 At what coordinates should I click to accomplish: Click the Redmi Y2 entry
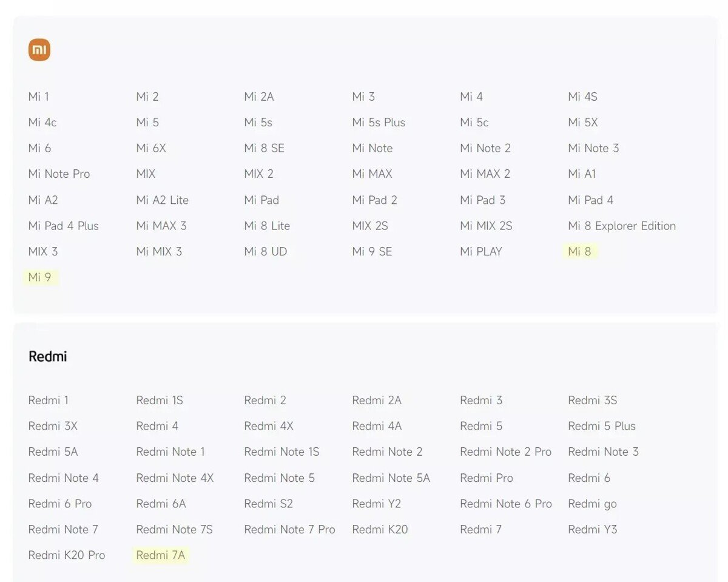pos(376,504)
